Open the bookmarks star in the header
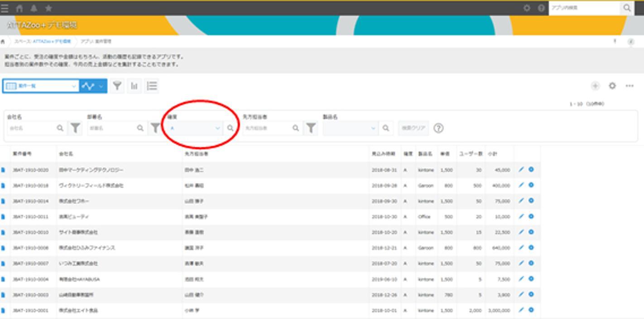 [x=48, y=8]
